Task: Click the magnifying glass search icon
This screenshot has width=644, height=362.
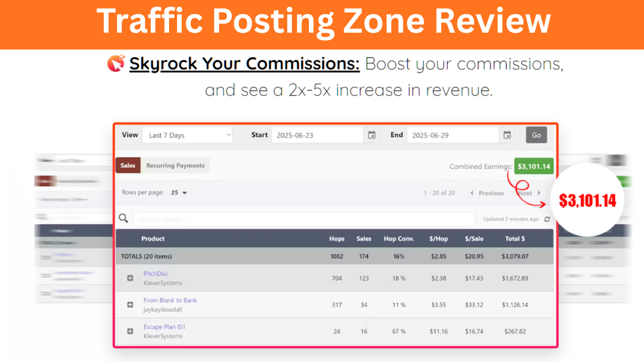Action: 123,218
